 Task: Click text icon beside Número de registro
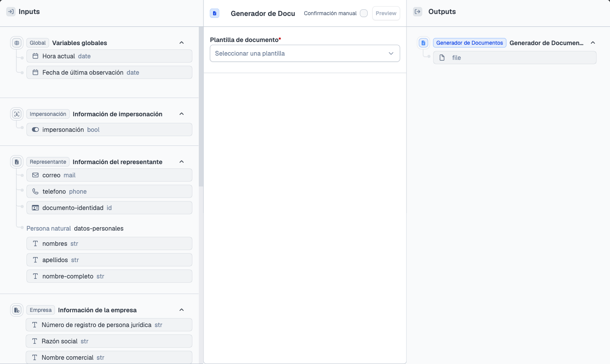point(35,325)
